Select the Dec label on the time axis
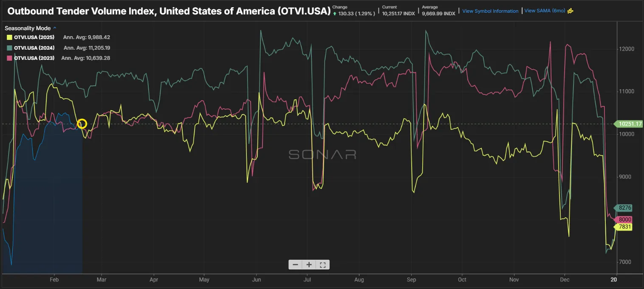 pos(565,280)
